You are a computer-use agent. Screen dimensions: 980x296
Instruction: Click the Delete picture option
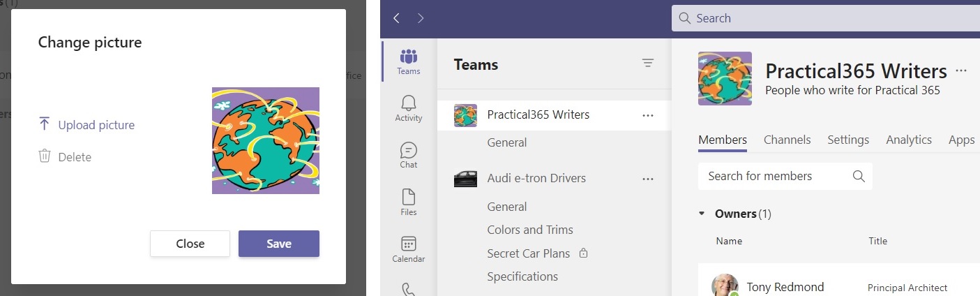[x=75, y=157]
